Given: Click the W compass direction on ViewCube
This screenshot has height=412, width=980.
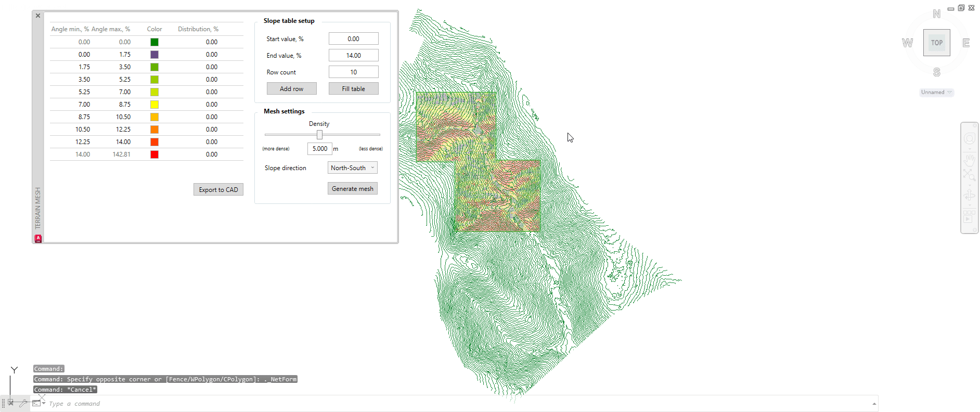Looking at the screenshot, I should (x=907, y=43).
